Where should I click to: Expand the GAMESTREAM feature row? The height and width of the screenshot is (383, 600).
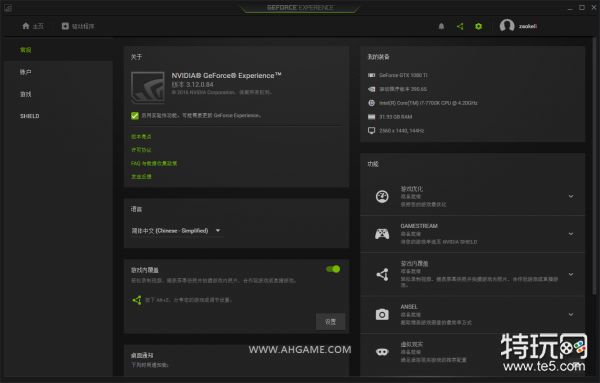[x=571, y=234]
